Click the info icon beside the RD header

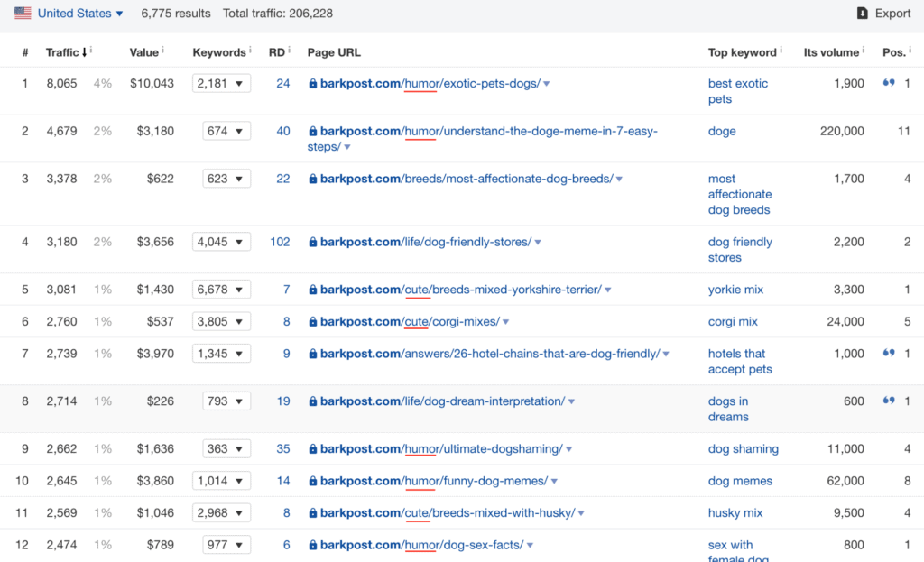(x=289, y=51)
